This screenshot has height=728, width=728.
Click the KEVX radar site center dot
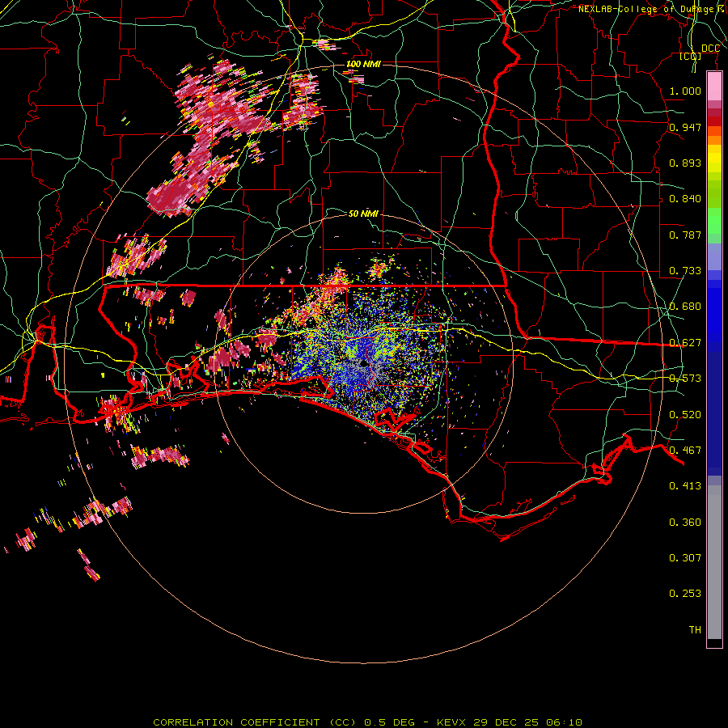pyautogui.click(x=363, y=363)
